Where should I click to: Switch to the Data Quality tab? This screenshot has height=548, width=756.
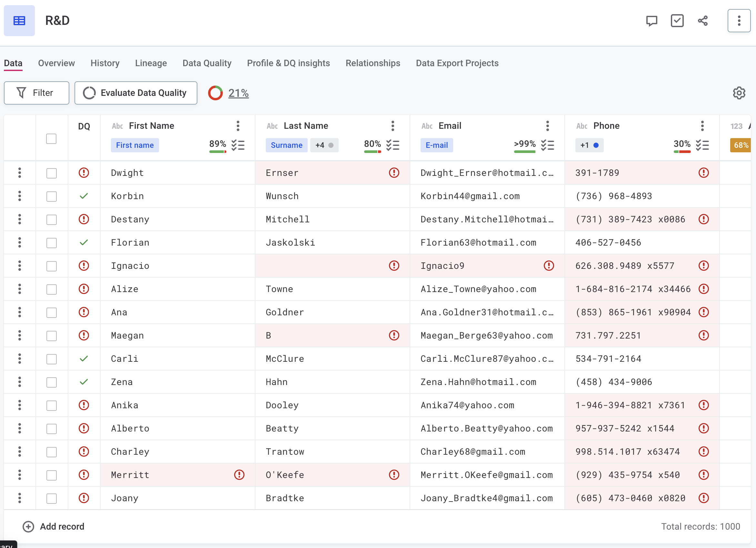(206, 63)
